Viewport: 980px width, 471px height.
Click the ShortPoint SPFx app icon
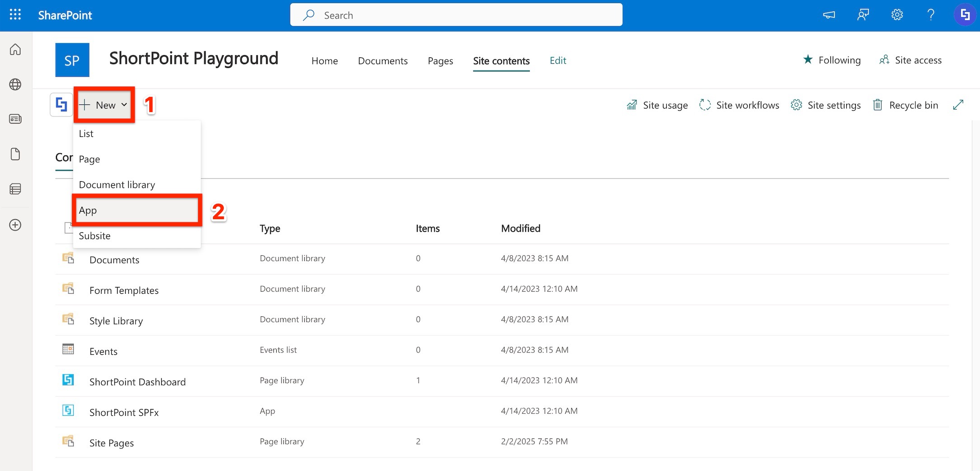68,410
